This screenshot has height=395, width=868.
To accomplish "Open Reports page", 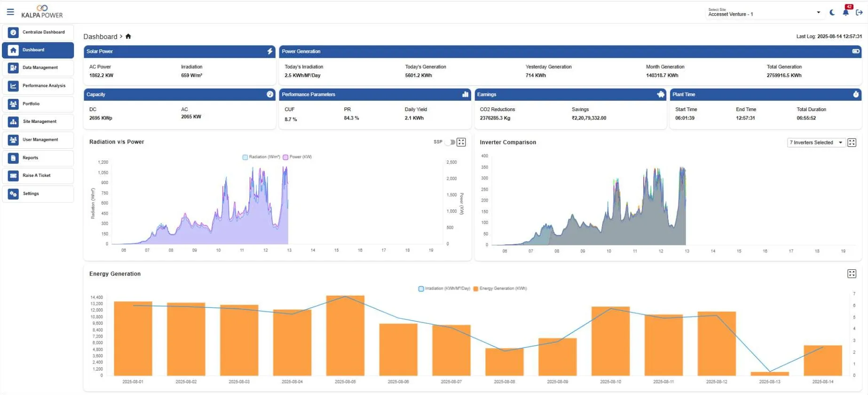I will click(38, 158).
